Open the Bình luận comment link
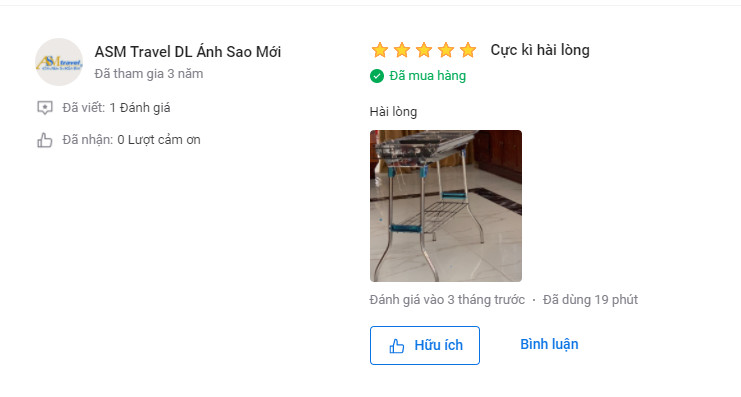The height and width of the screenshot is (397, 741). [549, 344]
